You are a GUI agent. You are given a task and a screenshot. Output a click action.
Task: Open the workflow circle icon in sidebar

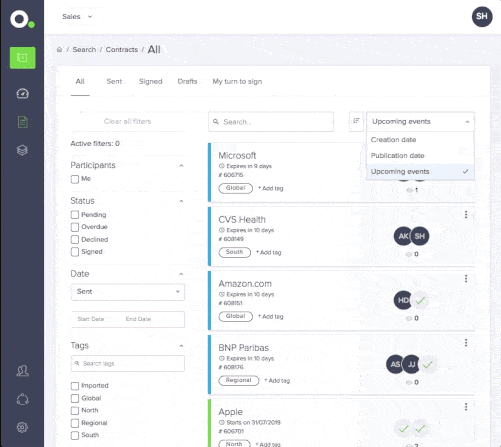[22, 399]
